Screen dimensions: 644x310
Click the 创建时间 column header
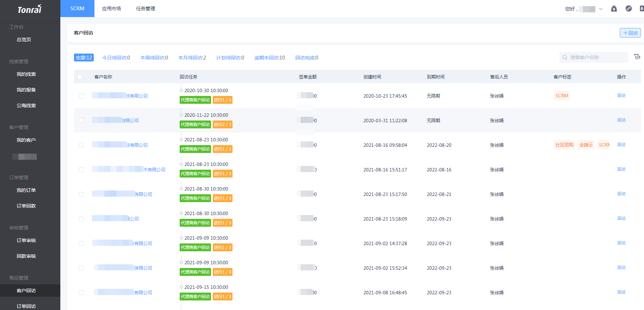[x=372, y=77]
